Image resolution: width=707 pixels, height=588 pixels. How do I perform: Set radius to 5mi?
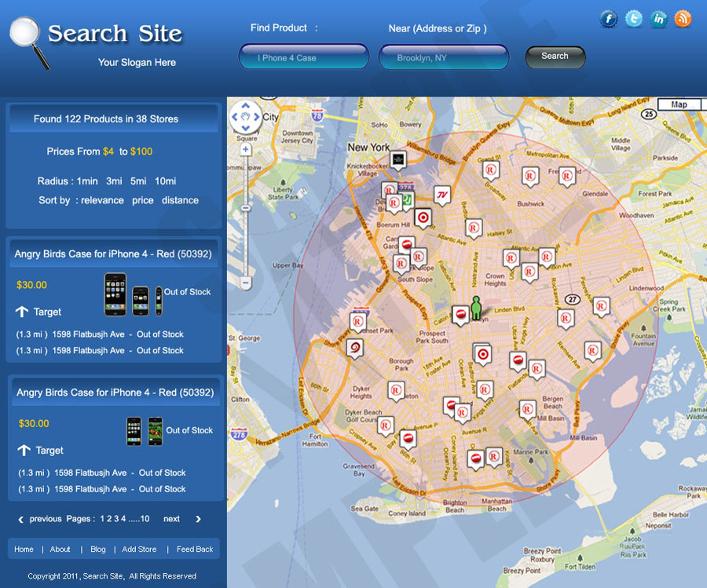[138, 181]
